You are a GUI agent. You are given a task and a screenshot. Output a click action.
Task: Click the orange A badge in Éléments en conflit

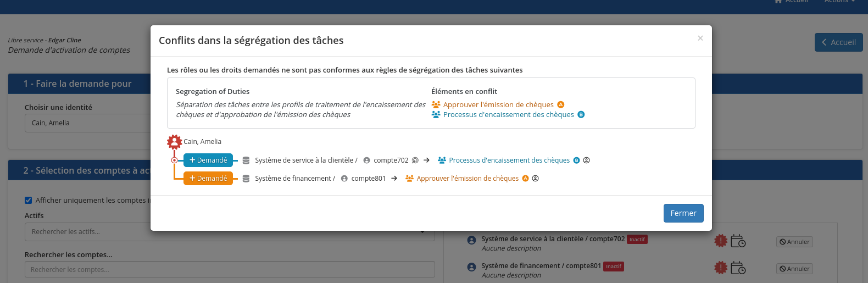click(x=560, y=105)
